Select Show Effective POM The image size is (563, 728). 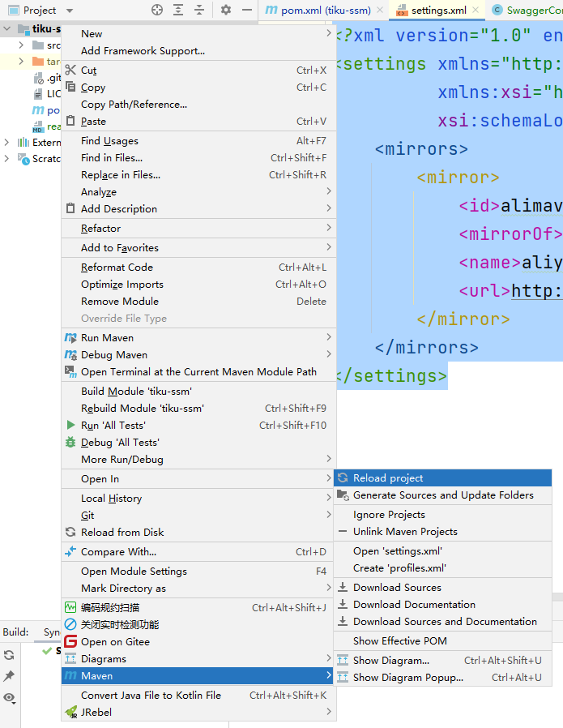[442, 640]
